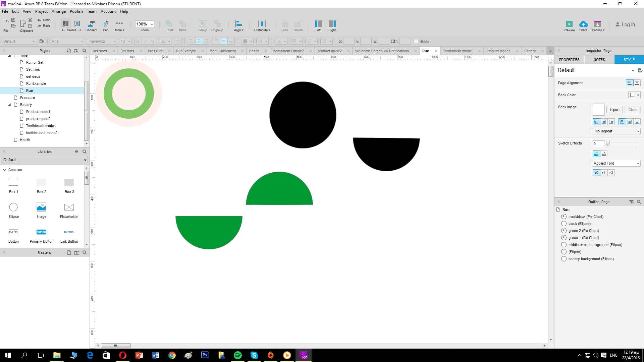Viewport: 644px width, 362px height.
Task: Click Add Page icon in Pages panel
Action: tap(69, 51)
